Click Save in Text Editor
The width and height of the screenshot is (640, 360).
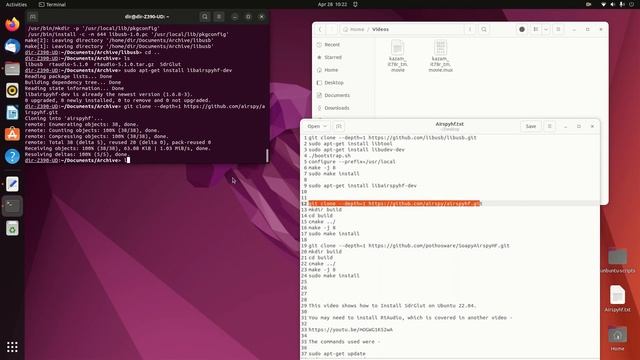pyautogui.click(x=531, y=126)
